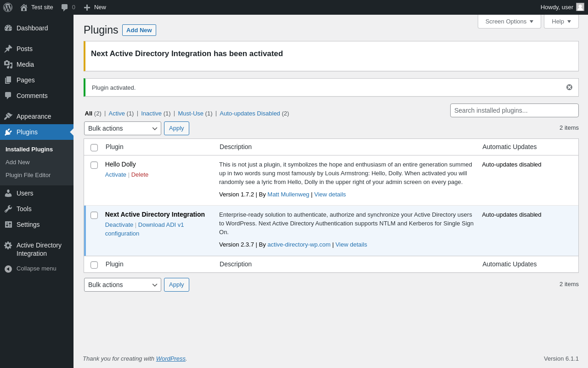Dismiss the Plugin activated notice

click(569, 87)
